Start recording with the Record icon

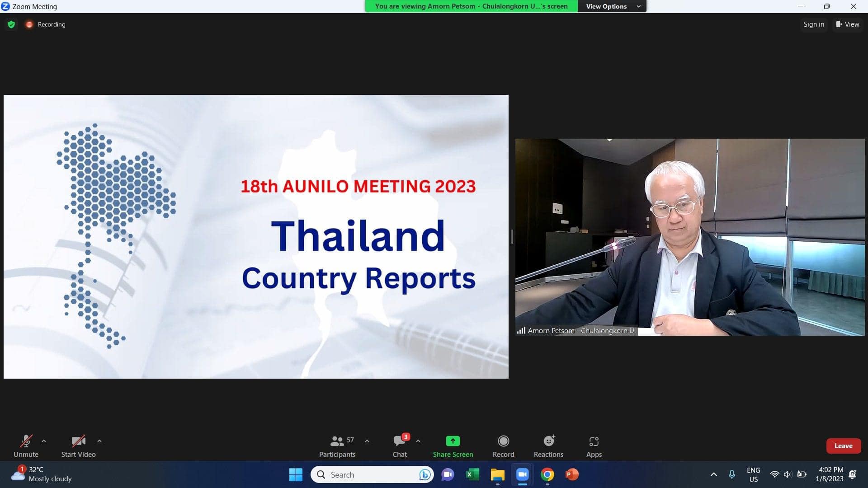[x=503, y=441]
